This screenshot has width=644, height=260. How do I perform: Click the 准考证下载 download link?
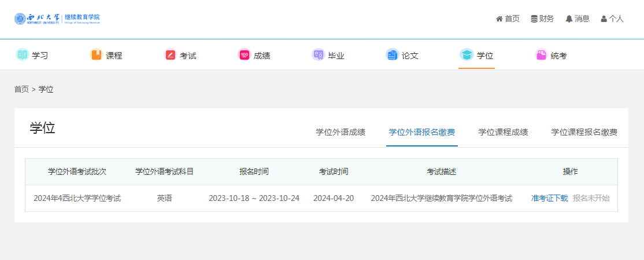pyautogui.click(x=549, y=198)
